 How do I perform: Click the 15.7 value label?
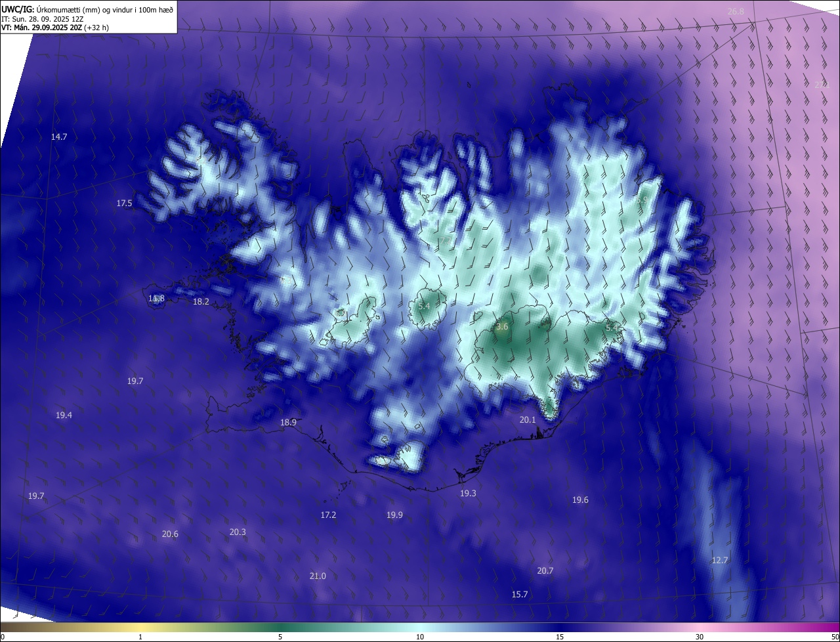pyautogui.click(x=520, y=595)
